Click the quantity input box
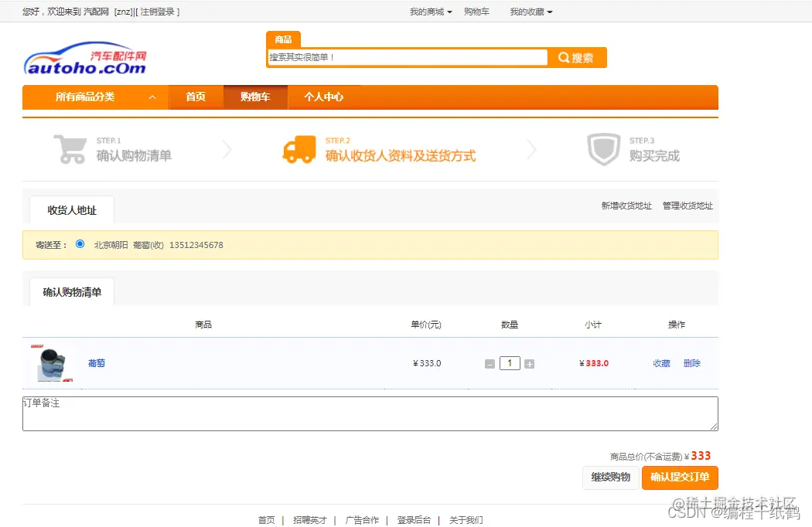Viewport: 812px width, 527px height. pos(510,363)
